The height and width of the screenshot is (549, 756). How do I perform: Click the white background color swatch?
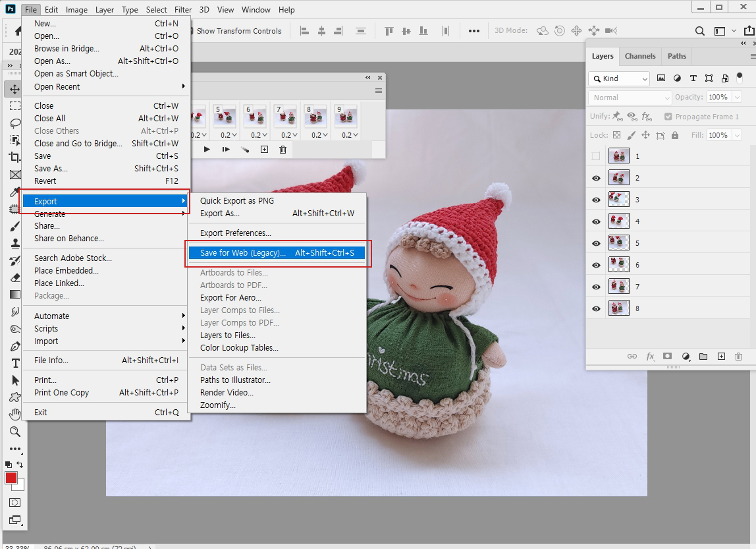click(x=20, y=486)
